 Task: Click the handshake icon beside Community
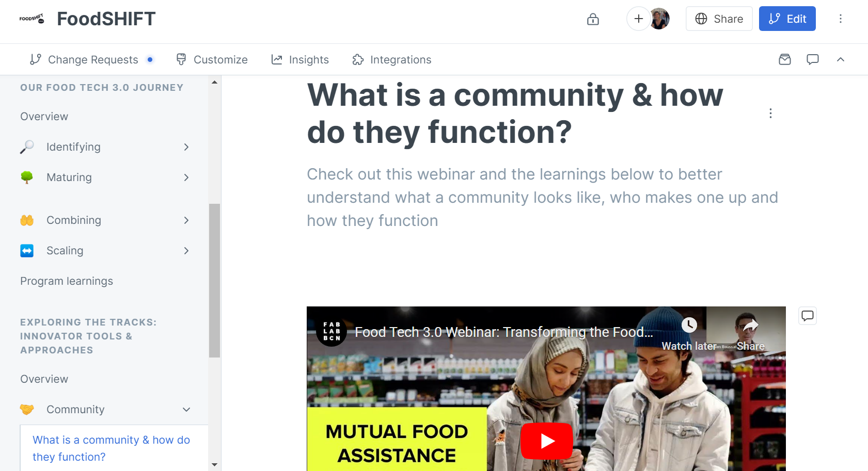(27, 409)
